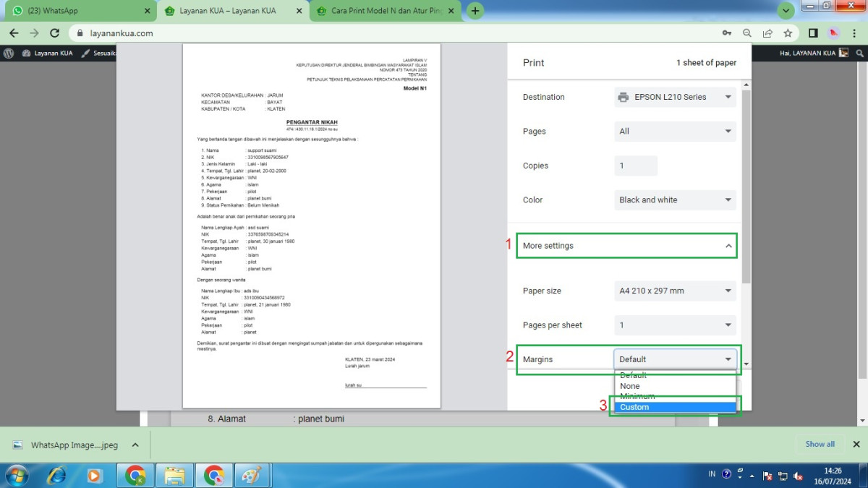Open Chrome three-dot menu

[854, 33]
